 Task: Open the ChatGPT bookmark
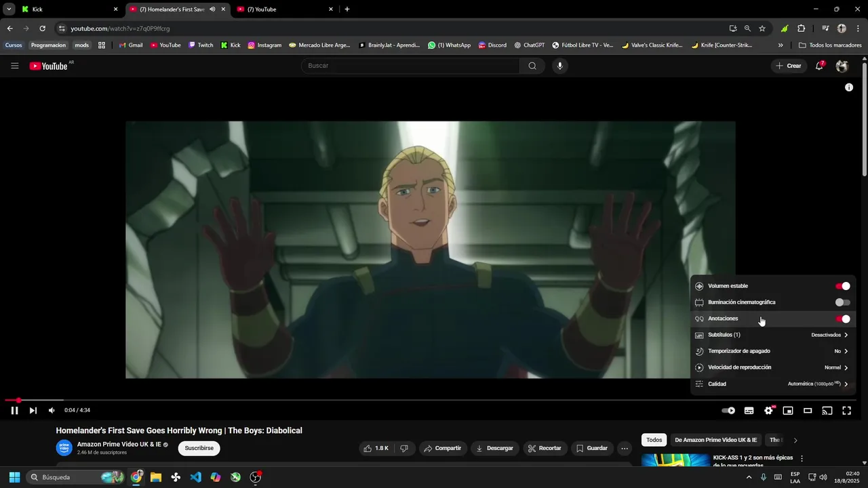(x=530, y=45)
